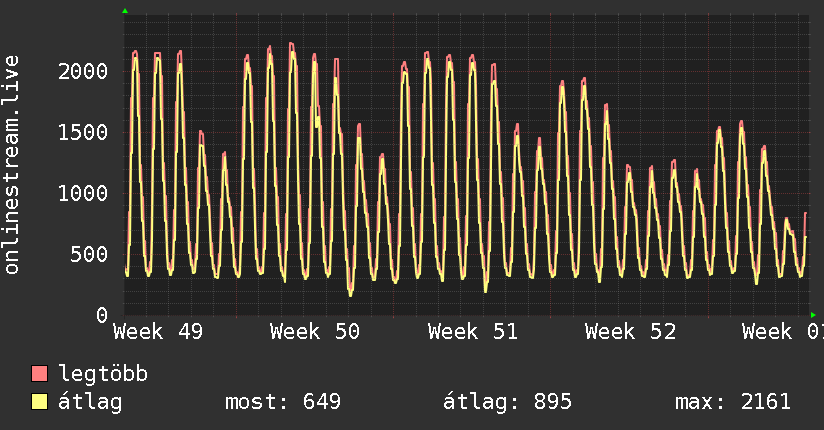This screenshot has width=824, height=430.
Task: Click the 0 y-axis tick label
Action: pyautogui.click(x=102, y=315)
